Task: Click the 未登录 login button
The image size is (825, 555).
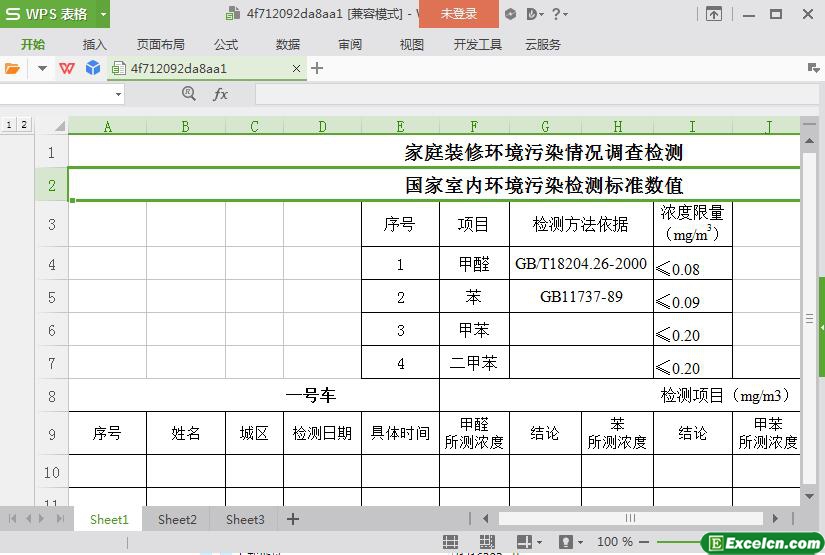Action: click(459, 14)
